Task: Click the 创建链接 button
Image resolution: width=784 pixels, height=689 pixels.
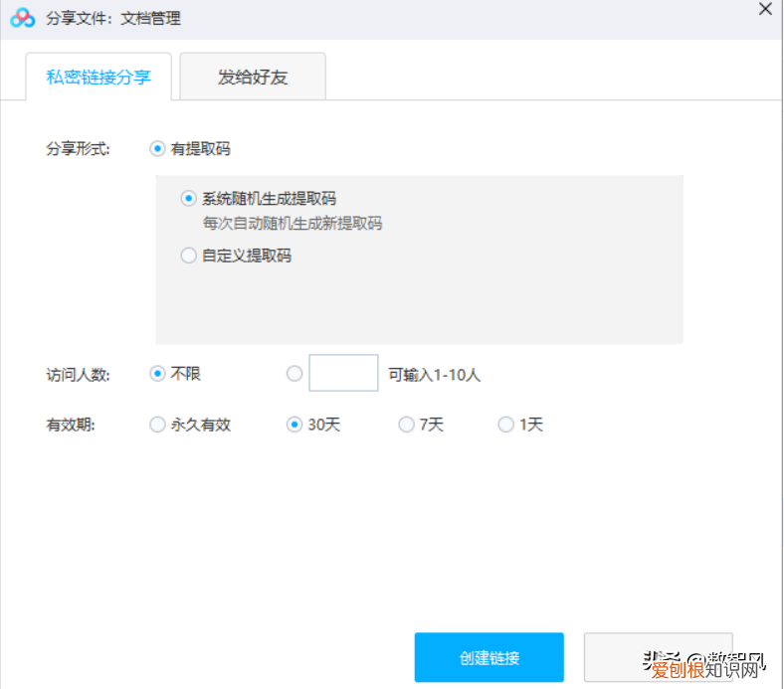Action: [489, 657]
